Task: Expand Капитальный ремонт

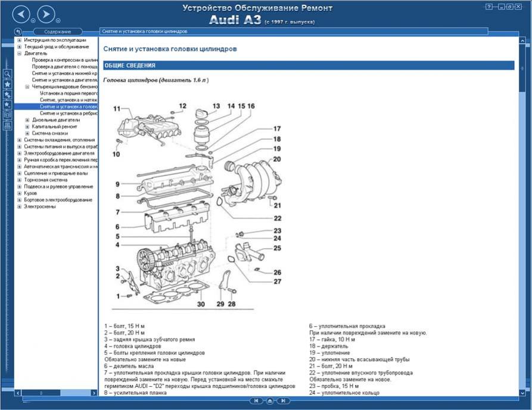Action: tap(27, 127)
